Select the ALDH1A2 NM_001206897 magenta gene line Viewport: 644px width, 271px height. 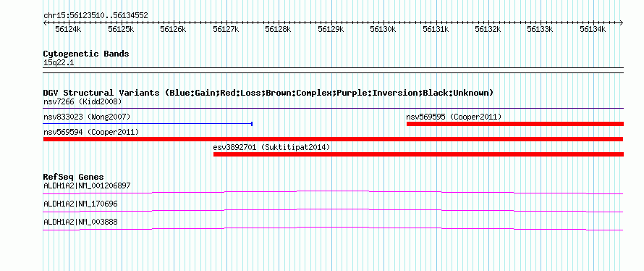(x=333, y=193)
